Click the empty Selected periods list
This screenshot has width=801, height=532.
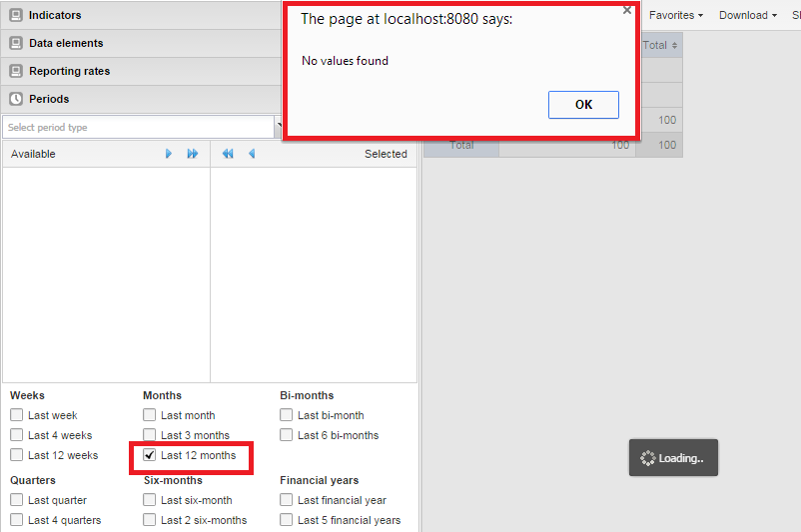click(314, 274)
